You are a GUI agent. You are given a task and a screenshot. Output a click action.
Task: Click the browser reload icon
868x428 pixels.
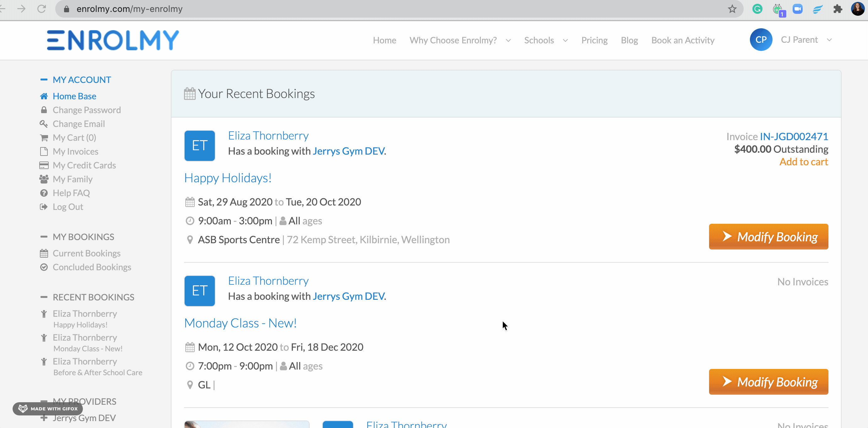(41, 9)
